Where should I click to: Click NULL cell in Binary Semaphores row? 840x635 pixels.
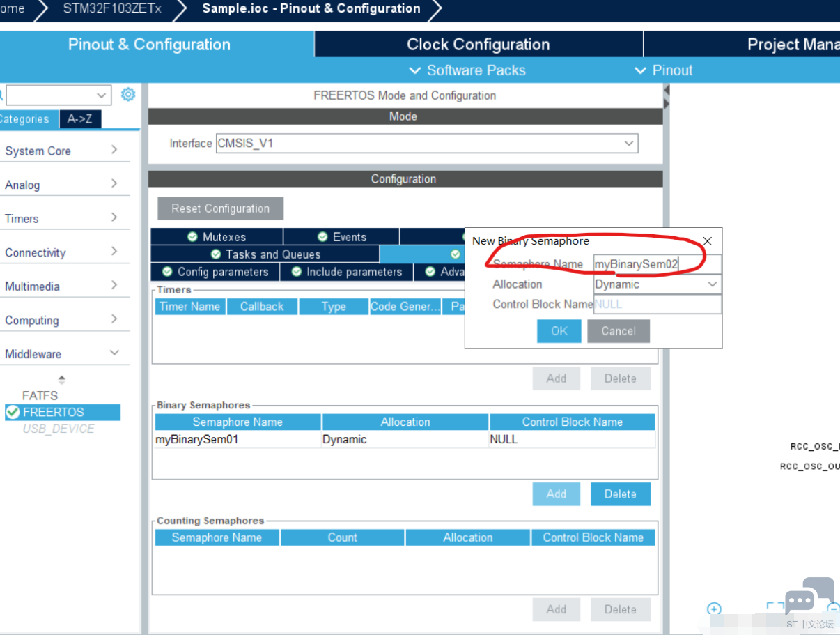click(572, 439)
